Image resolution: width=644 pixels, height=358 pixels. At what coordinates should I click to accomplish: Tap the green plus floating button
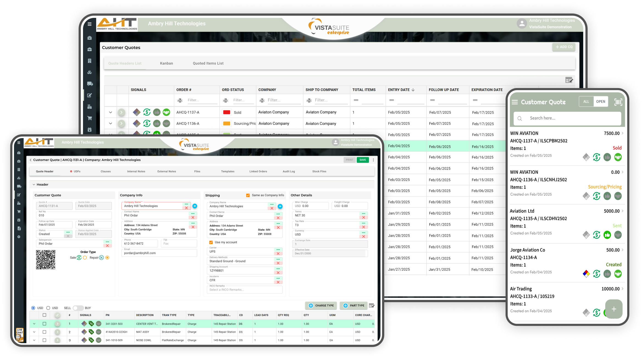coord(613,309)
